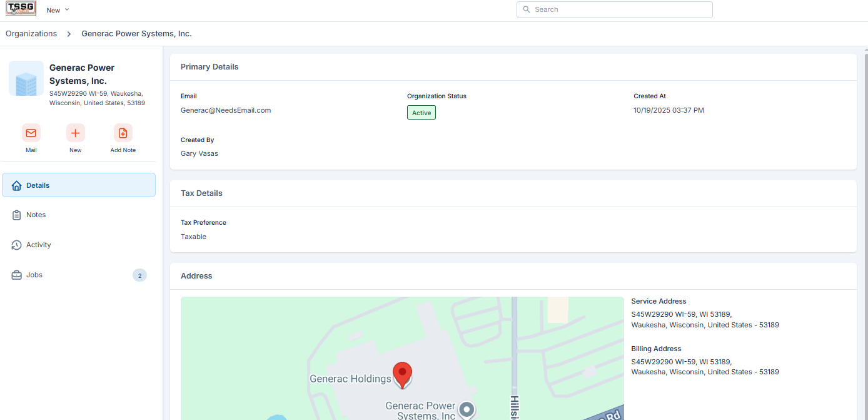
Task: Click the organization building avatar icon
Action: click(x=26, y=79)
